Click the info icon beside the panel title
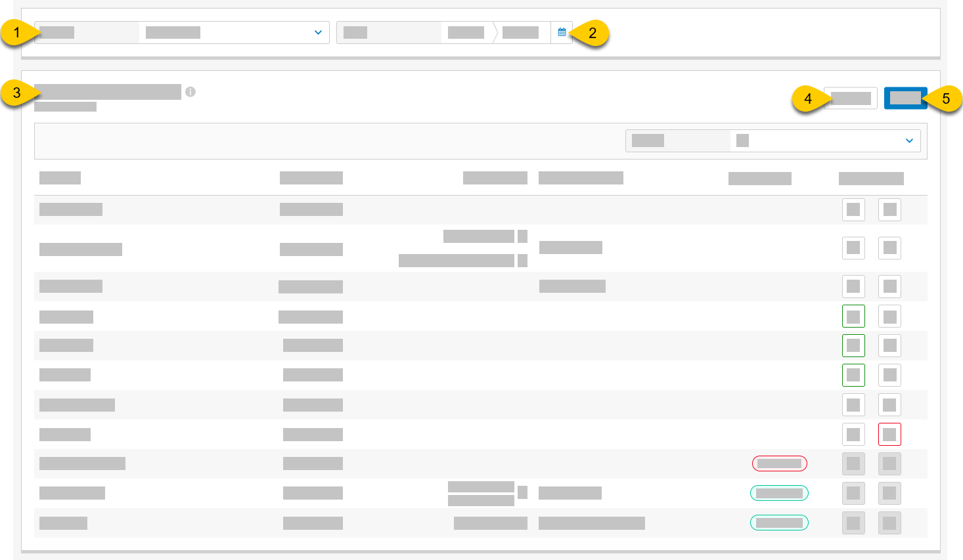This screenshot has width=963, height=560. [191, 92]
